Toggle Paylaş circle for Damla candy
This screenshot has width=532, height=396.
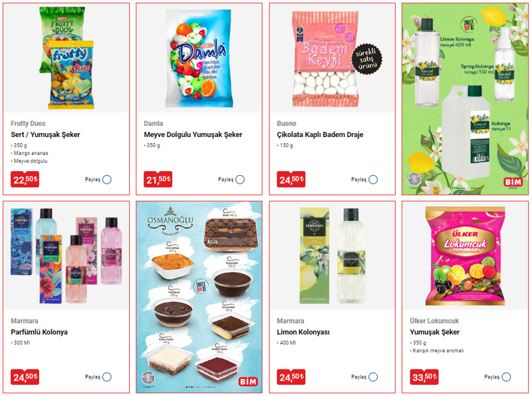pos(240,180)
